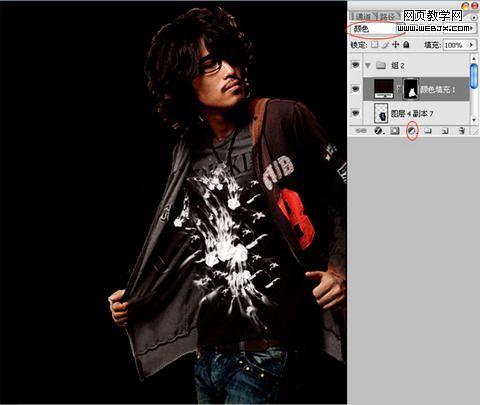Select the 组 2 group name
Image resolution: width=480 pixels, height=405 pixels.
[397, 65]
